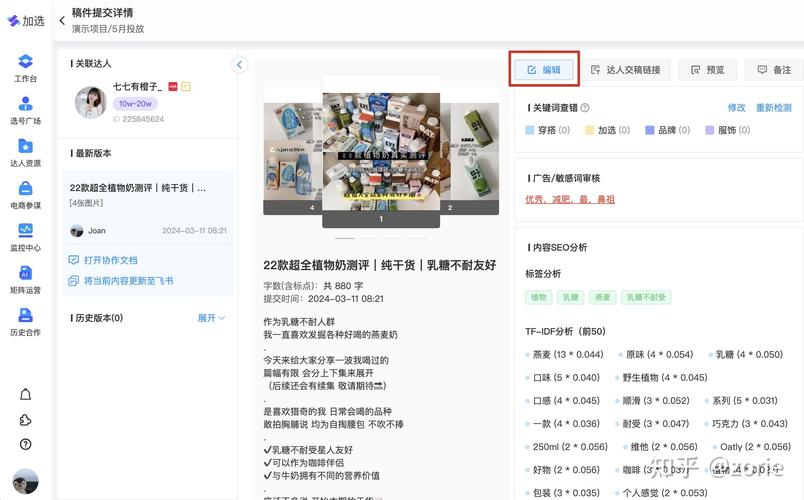Expand 历史版本 with 展开
Image resolution: width=804 pixels, height=500 pixels.
[211, 318]
